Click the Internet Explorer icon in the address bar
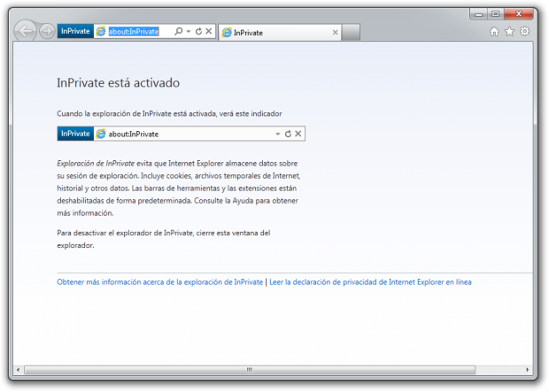This screenshot has width=549, height=392. pos(101,31)
